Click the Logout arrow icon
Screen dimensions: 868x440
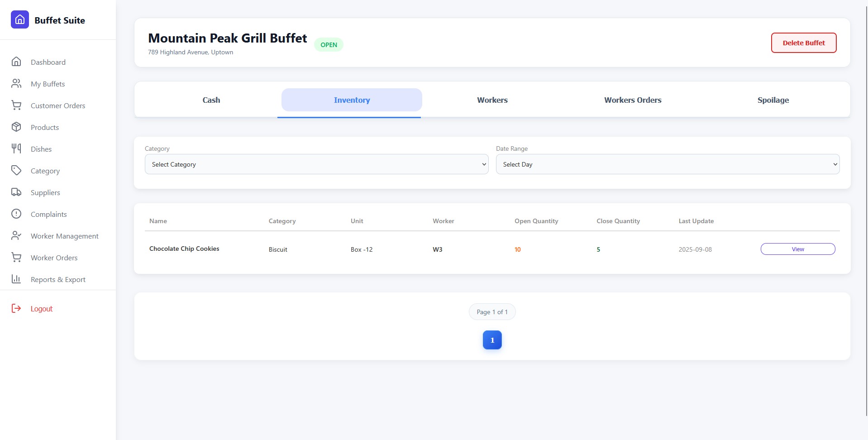[16, 308]
